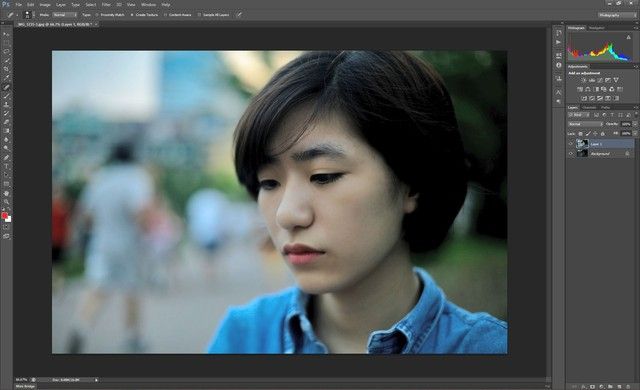This screenshot has height=390, width=640.
Task: Hide Layer 1 visibility eye
Action: click(571, 144)
